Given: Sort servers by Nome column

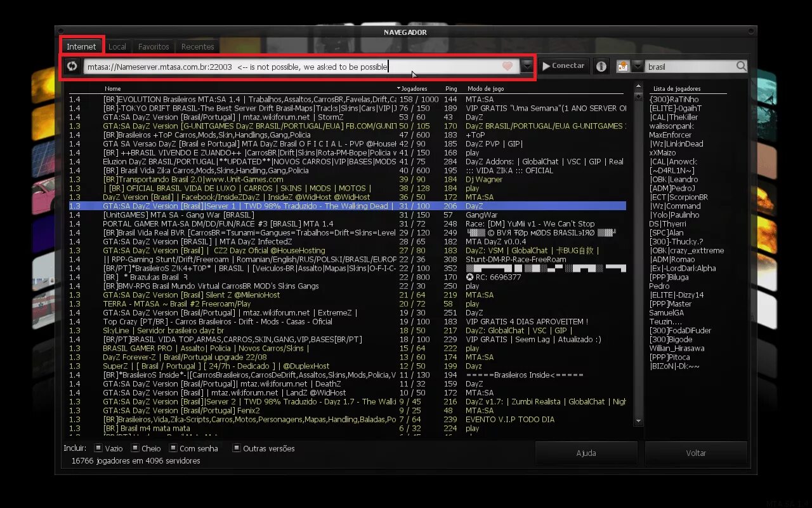Looking at the screenshot, I should click(x=113, y=89).
